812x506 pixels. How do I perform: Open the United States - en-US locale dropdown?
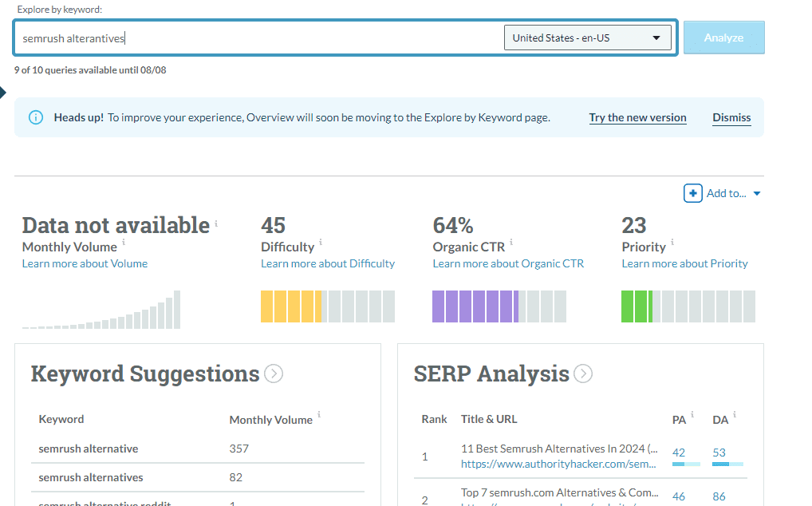(x=587, y=38)
